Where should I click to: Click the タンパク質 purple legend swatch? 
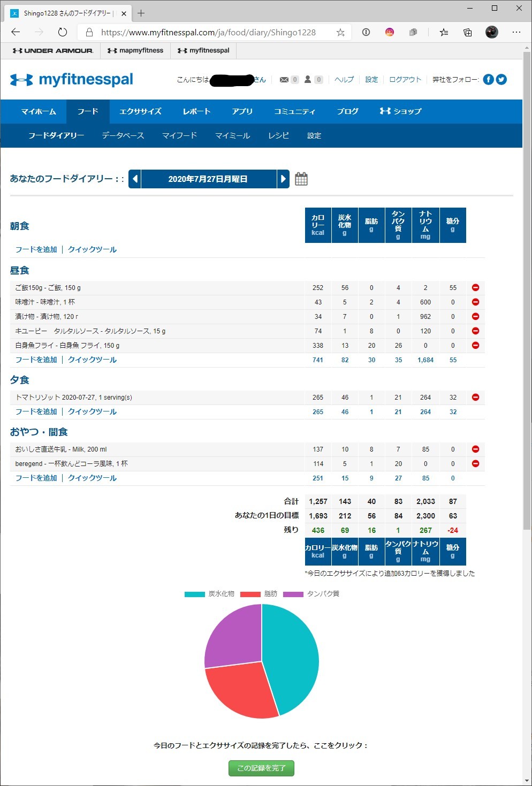(x=293, y=594)
